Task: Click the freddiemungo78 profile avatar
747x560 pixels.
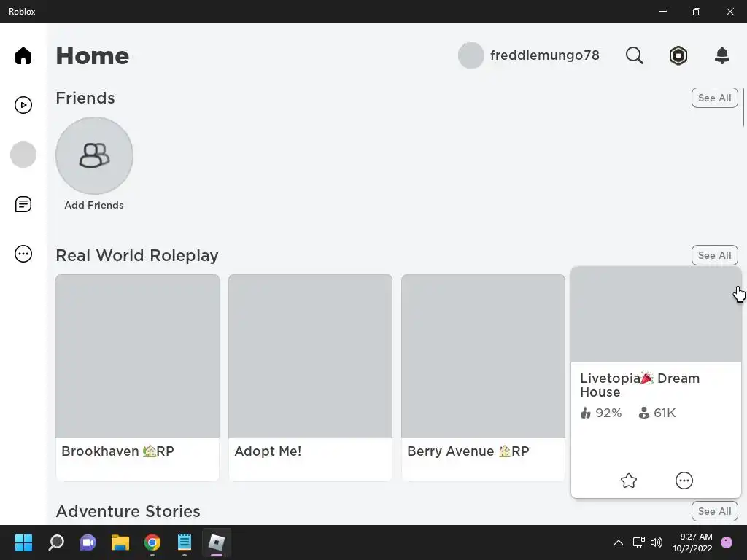Action: (471, 55)
